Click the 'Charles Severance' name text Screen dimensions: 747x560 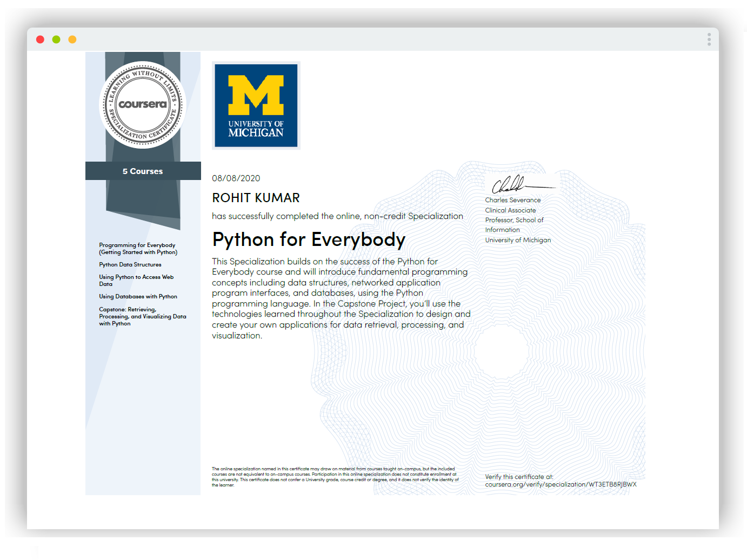click(513, 200)
